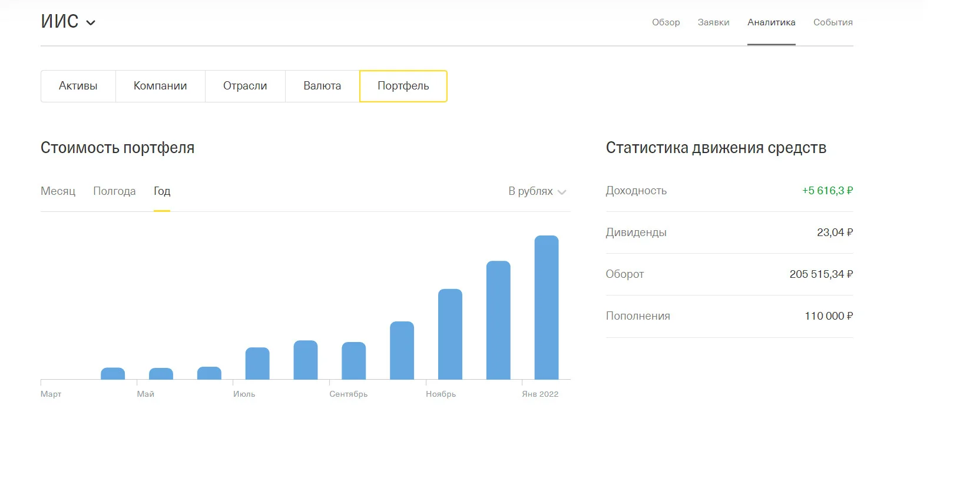Open the События section
Screen dimensions: 980x498
point(833,22)
